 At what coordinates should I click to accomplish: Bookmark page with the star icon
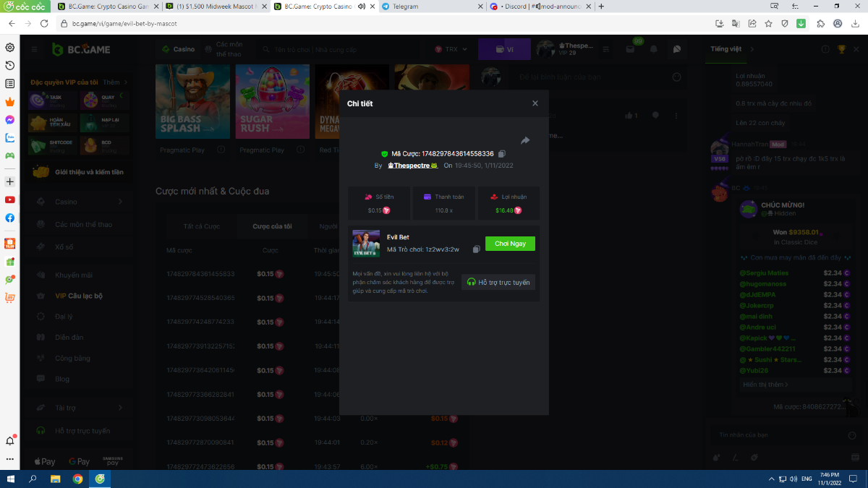[768, 23]
